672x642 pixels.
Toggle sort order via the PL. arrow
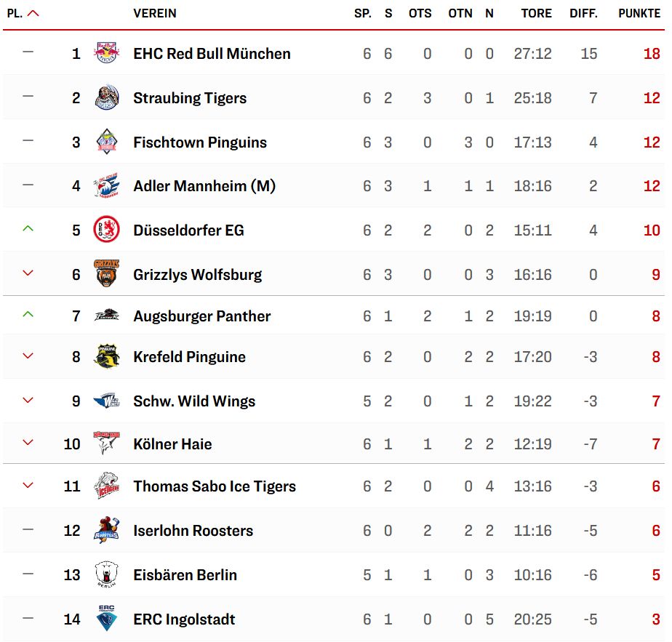(x=33, y=13)
